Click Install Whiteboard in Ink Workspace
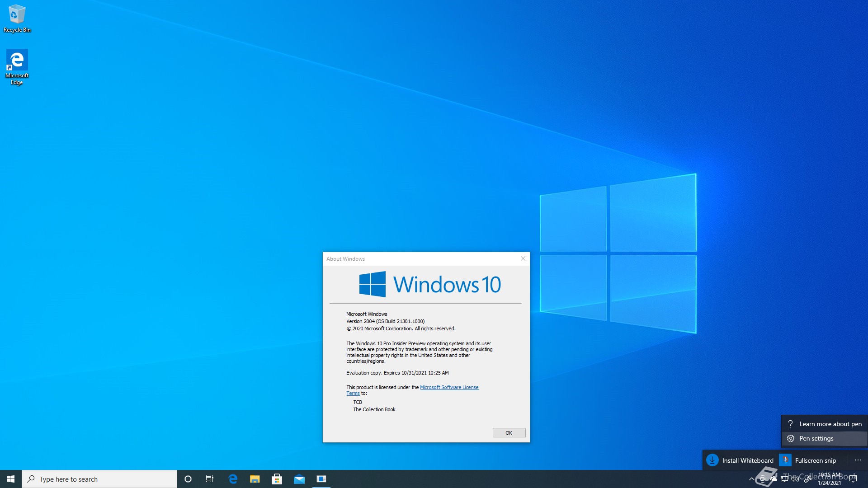 740,460
